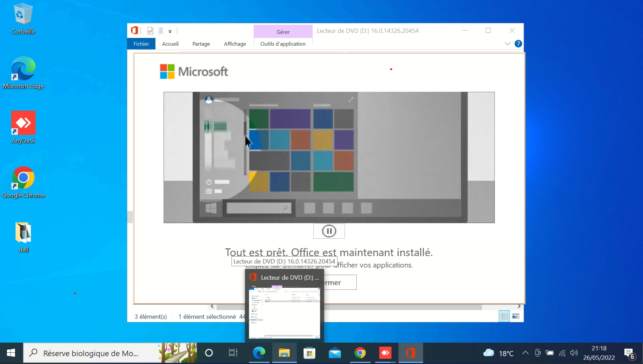Open Cortana from the taskbar
Screen dimensions: 643x364
coord(209,353)
